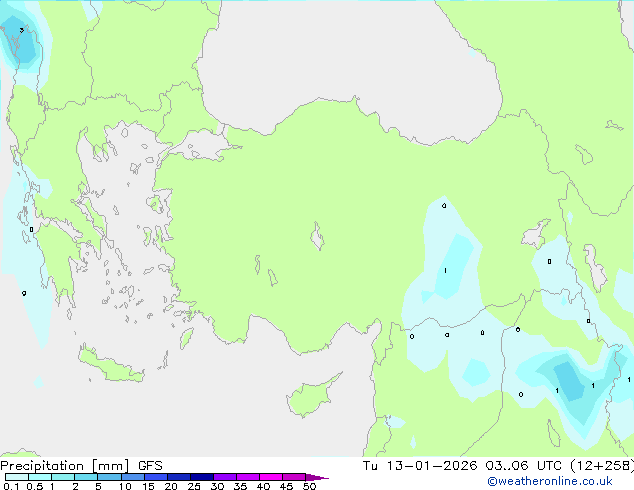Click the legend swatch between 5 and 10
This screenshot has height=490, width=634.
point(109,477)
